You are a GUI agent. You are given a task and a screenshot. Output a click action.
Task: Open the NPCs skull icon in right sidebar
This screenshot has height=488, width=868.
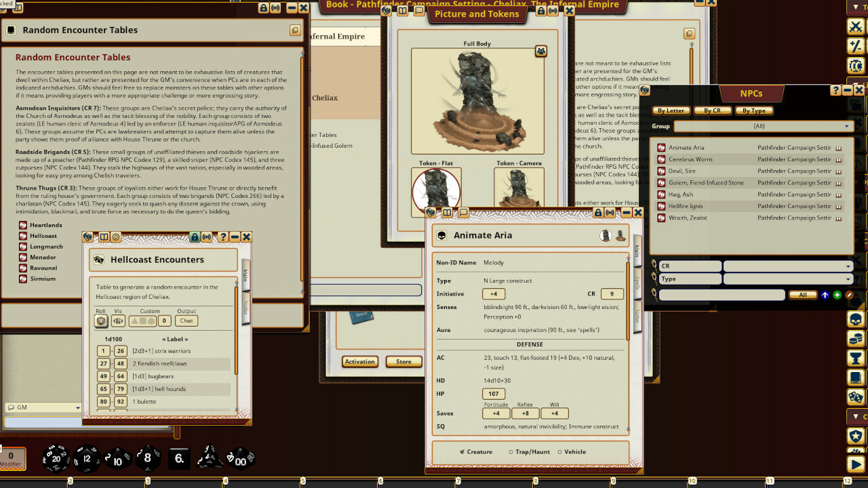click(x=855, y=319)
